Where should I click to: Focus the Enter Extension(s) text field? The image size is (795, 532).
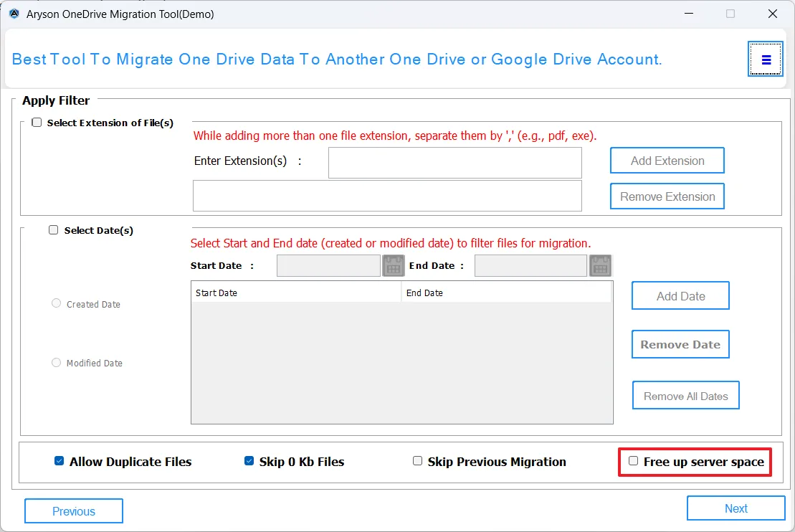454,163
